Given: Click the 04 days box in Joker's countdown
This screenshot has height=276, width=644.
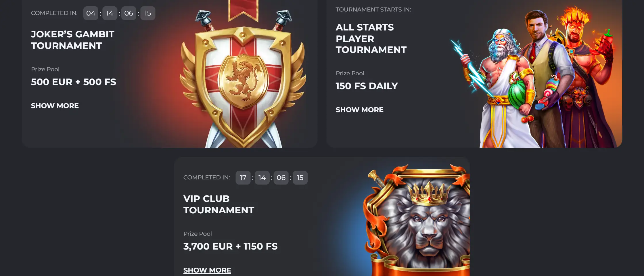Looking at the screenshot, I should click(x=91, y=13).
